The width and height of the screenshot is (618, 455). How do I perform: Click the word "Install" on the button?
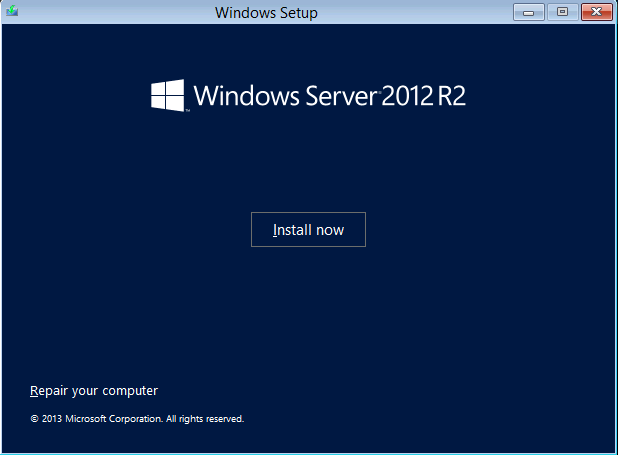coord(290,230)
